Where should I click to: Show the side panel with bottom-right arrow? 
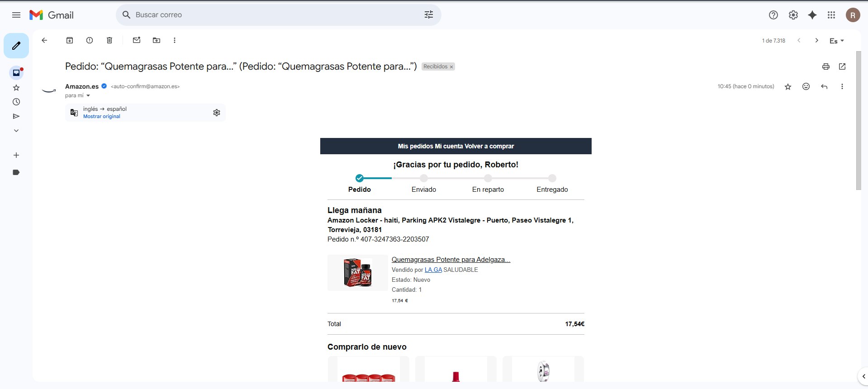(x=863, y=376)
